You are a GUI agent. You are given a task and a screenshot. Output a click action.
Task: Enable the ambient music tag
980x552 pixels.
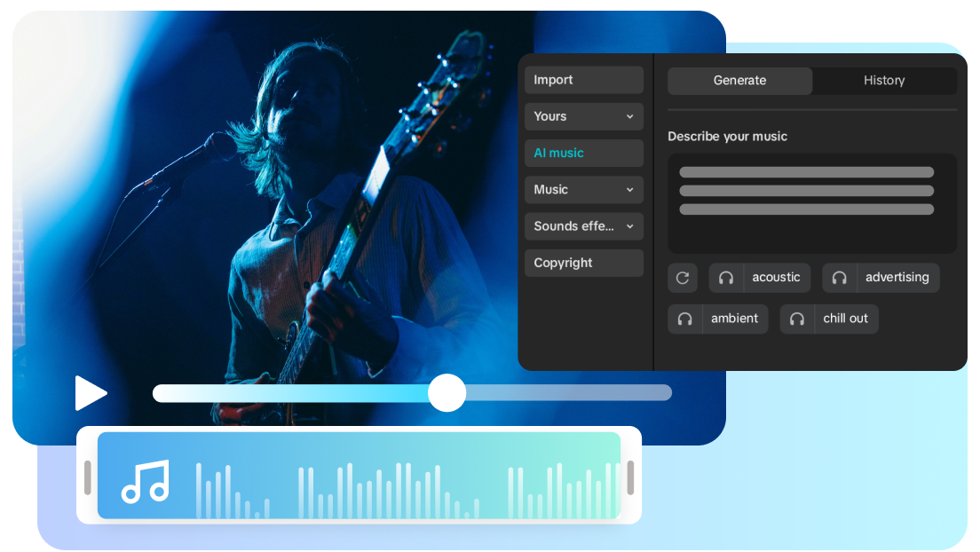734,319
